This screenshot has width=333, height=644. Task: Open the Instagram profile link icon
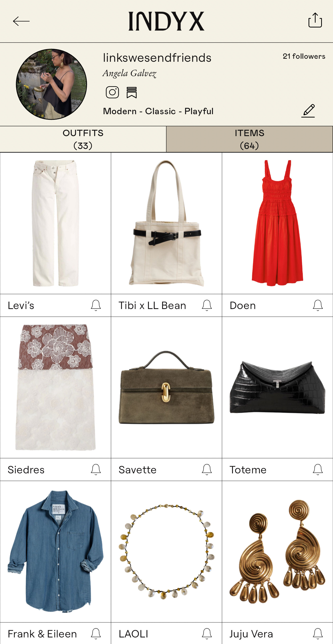pyautogui.click(x=112, y=92)
